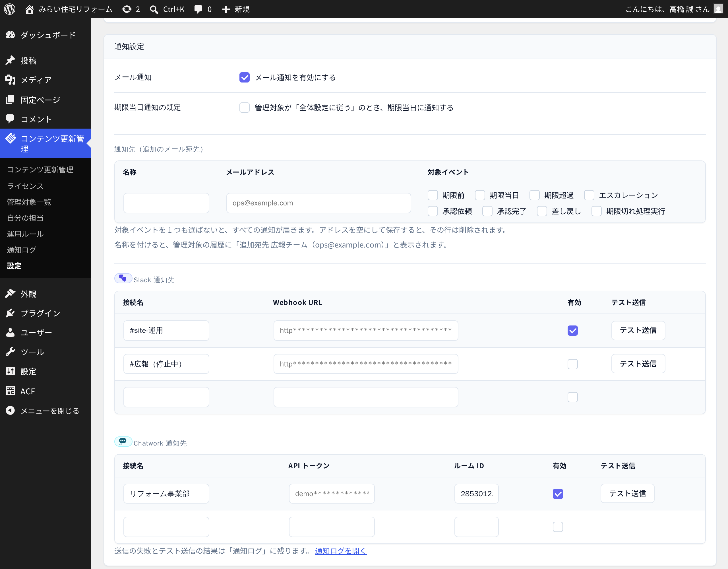The image size is (728, 569).
Task: Click the ops@example.com email address field
Action: coord(319,203)
